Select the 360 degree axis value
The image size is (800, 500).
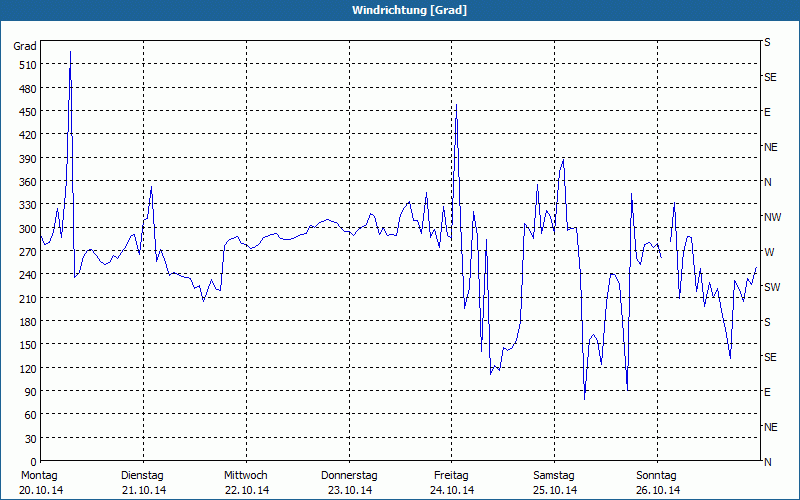(x=28, y=182)
